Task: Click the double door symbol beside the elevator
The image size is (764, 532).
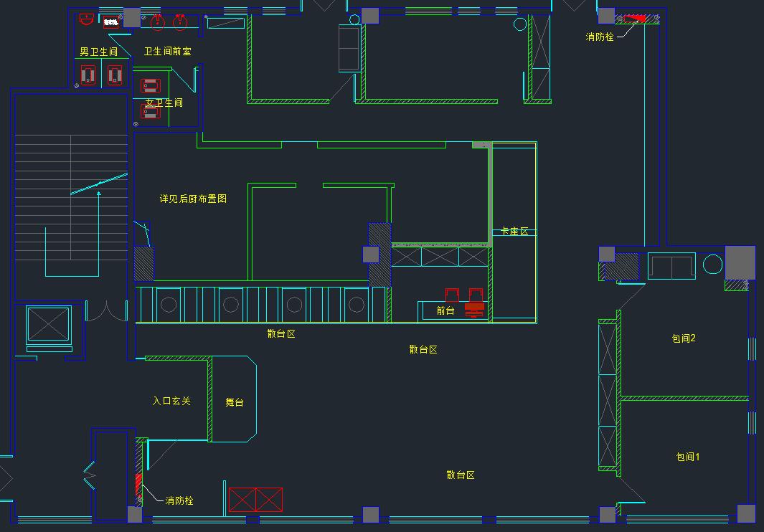Action: tap(106, 312)
